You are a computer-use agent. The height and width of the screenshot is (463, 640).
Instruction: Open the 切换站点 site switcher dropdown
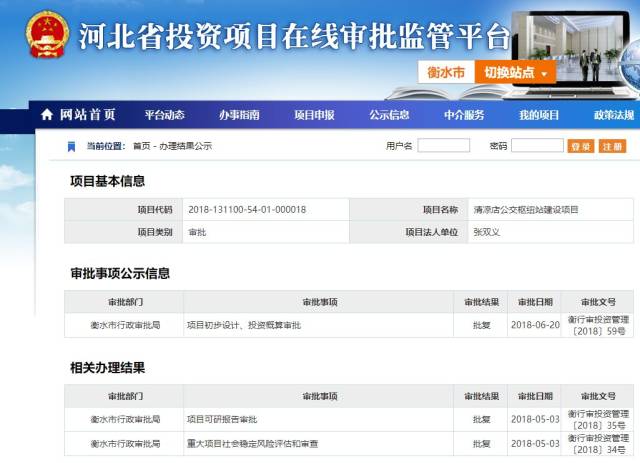tap(515, 73)
